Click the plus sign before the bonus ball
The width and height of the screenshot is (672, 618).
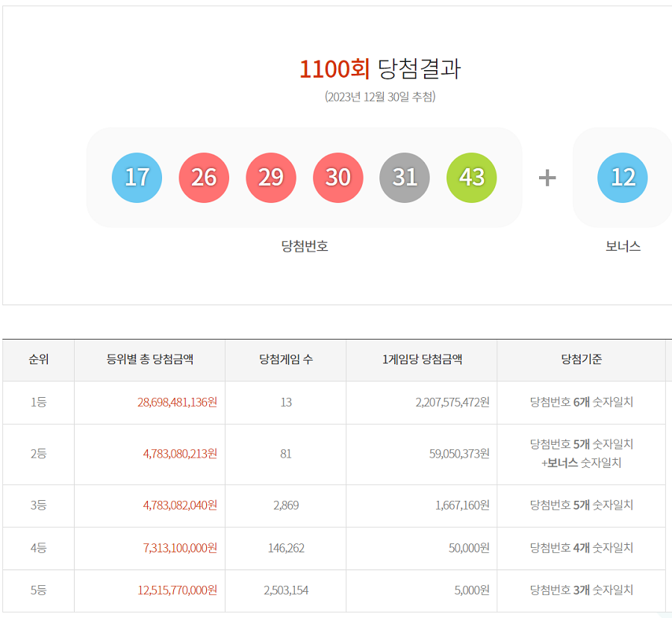[x=547, y=178]
